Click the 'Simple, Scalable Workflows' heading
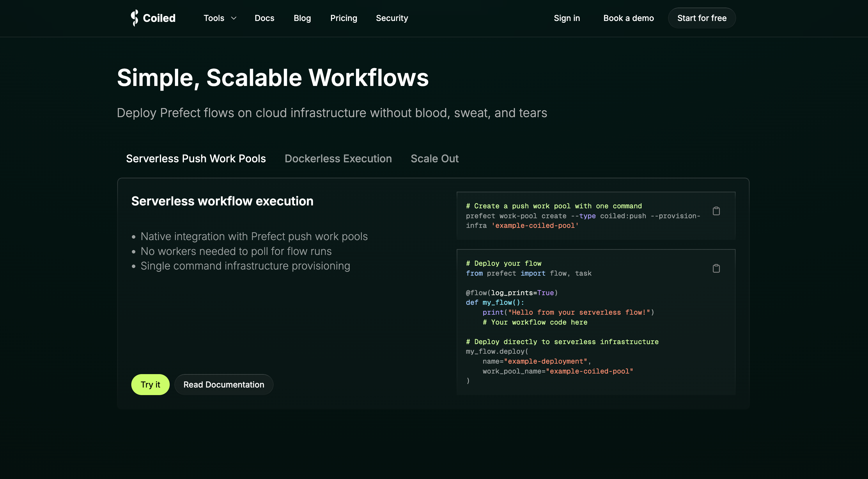Image resolution: width=868 pixels, height=479 pixels. 273,78
